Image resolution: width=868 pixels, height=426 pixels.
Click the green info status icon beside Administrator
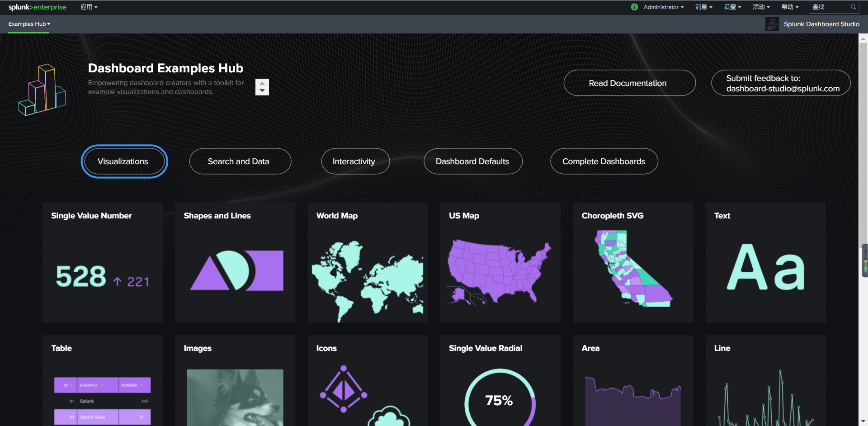pos(634,7)
